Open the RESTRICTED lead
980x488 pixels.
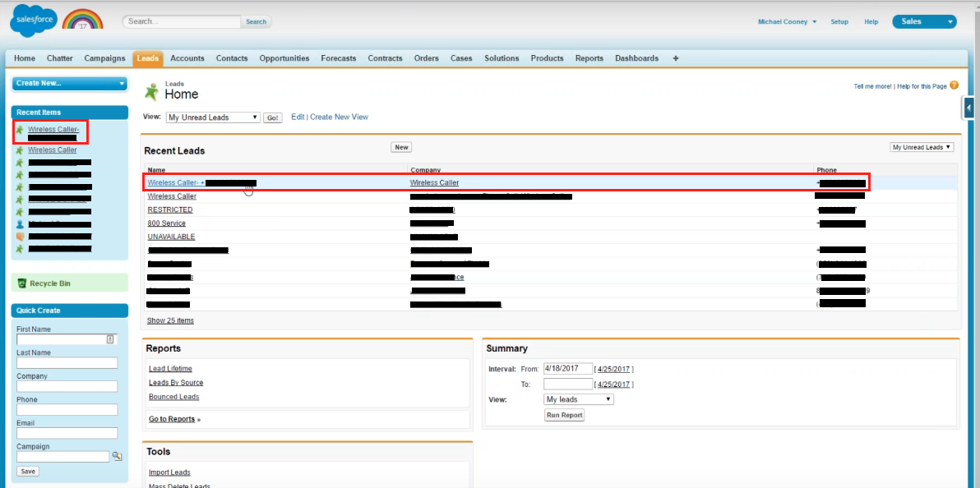click(x=170, y=210)
